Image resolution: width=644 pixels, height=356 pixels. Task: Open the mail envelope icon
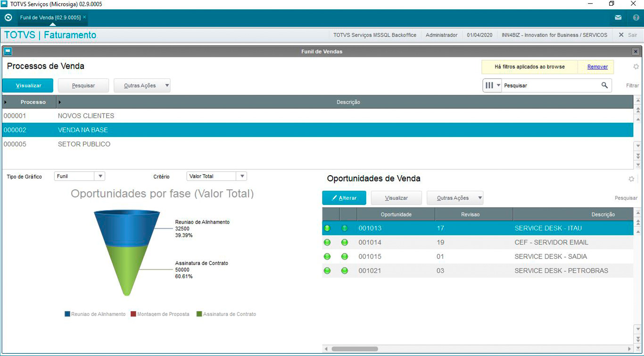coord(618,18)
